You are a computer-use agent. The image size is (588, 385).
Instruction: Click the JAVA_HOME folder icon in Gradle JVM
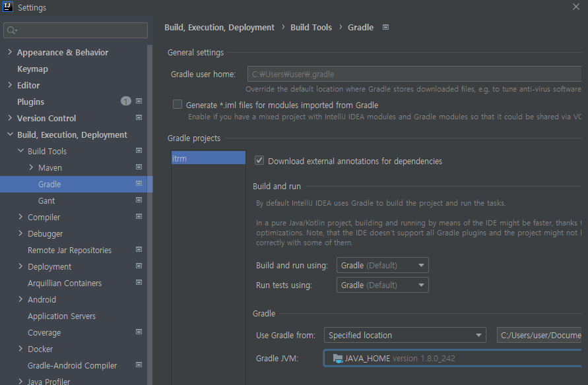338,359
